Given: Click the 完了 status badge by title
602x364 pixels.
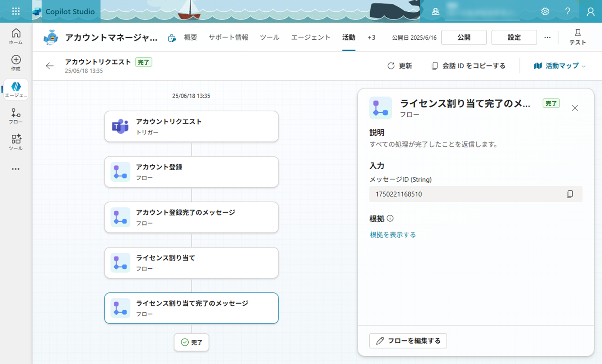Looking at the screenshot, I should 143,62.
